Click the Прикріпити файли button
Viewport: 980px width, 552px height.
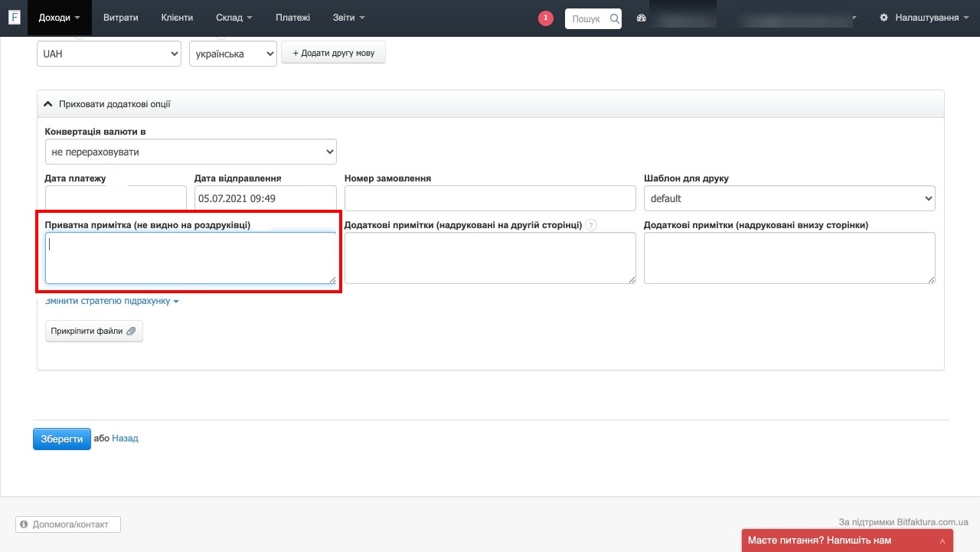click(93, 331)
